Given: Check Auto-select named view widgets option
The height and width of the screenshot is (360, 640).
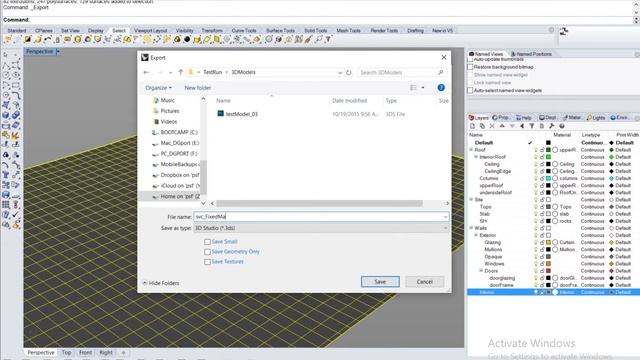Looking at the screenshot, I should [x=470, y=90].
